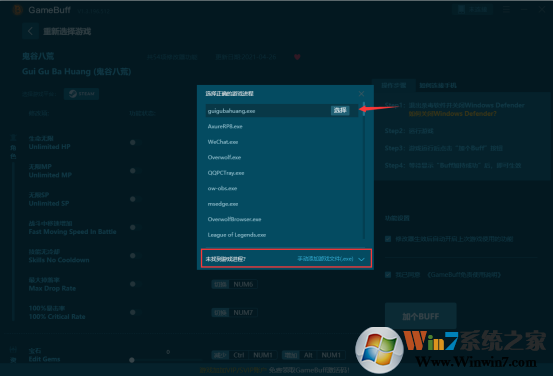Open the Windows Defender help link

[452, 114]
